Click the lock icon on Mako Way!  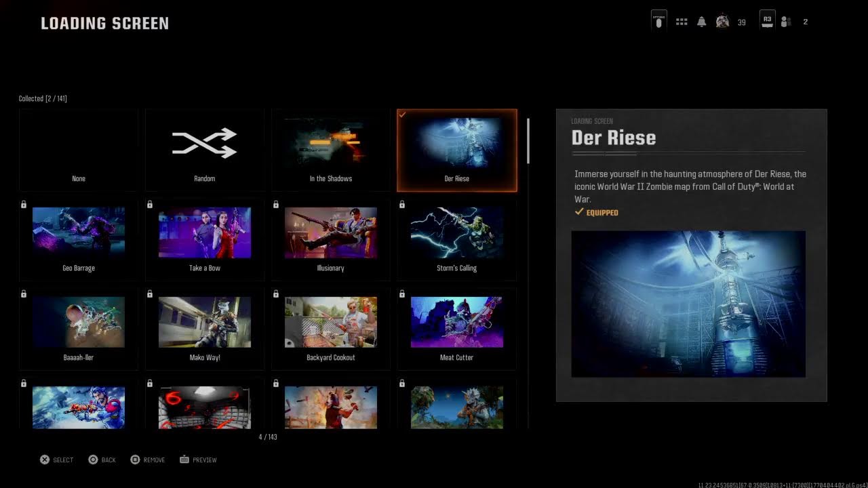pyautogui.click(x=150, y=294)
